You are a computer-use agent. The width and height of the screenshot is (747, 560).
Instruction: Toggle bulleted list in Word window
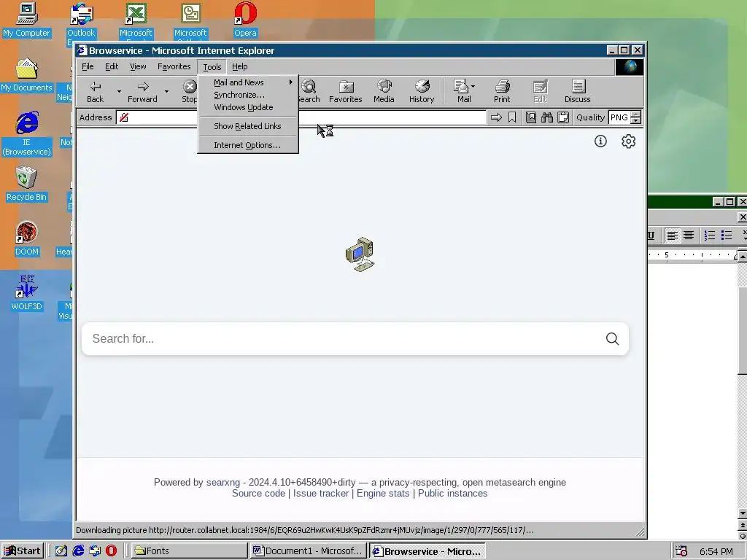[x=727, y=236]
